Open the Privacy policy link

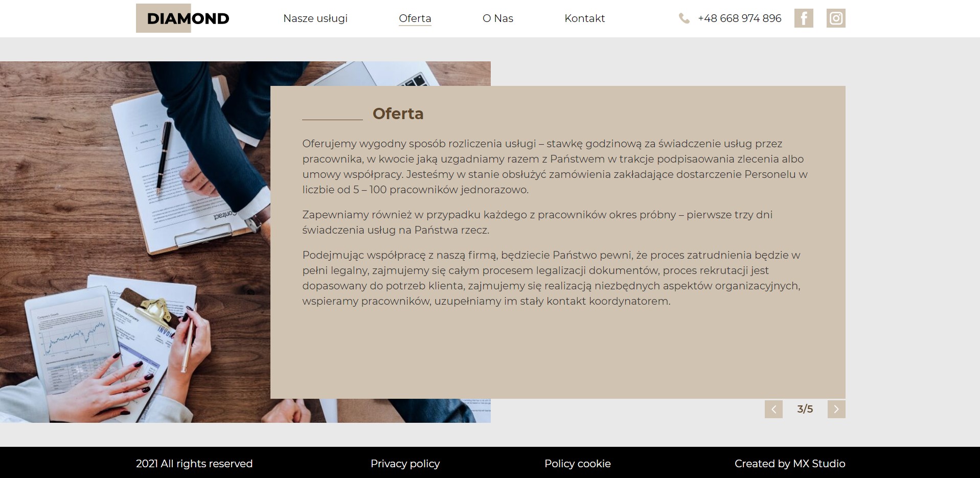point(405,464)
